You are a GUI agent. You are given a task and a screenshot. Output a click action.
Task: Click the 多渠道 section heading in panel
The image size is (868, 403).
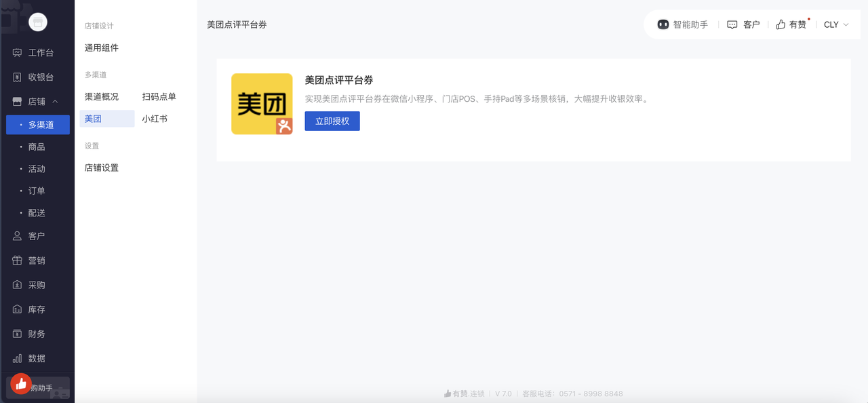96,75
